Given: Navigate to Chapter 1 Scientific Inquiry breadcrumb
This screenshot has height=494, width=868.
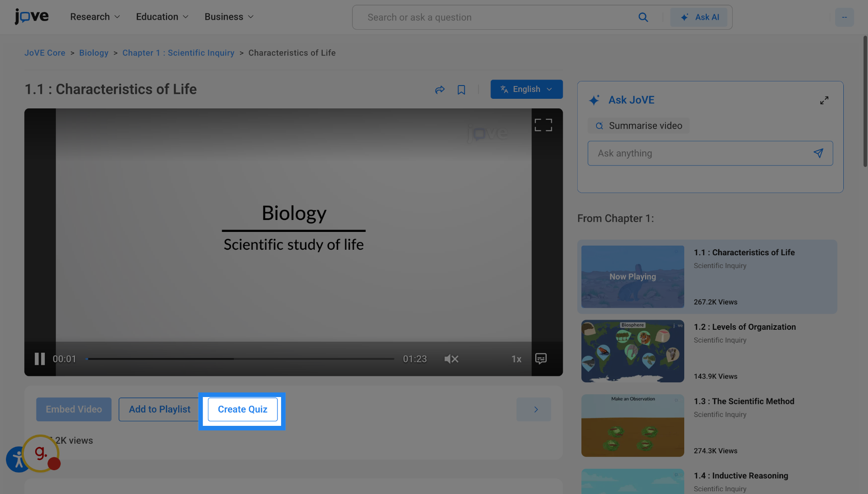Looking at the screenshot, I should click(x=178, y=53).
